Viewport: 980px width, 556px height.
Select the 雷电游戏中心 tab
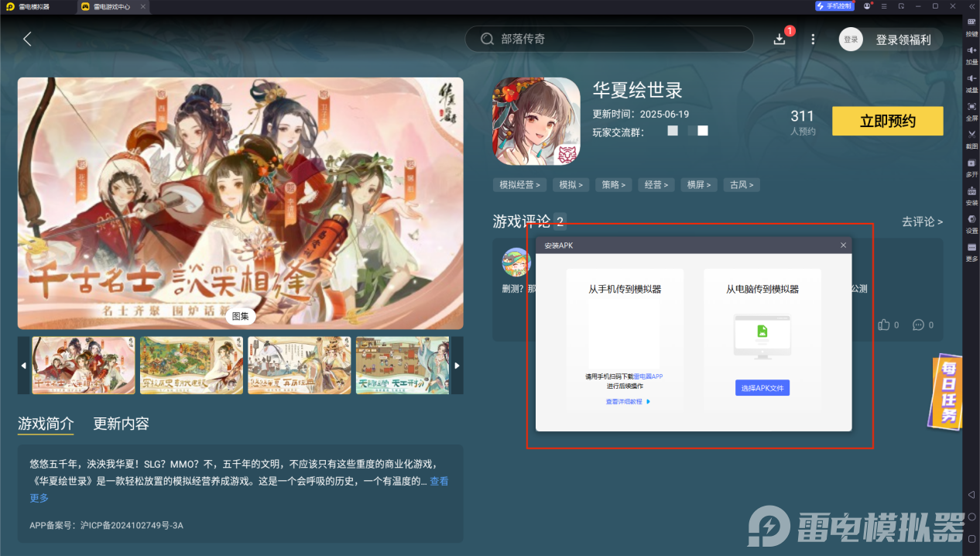coord(112,6)
